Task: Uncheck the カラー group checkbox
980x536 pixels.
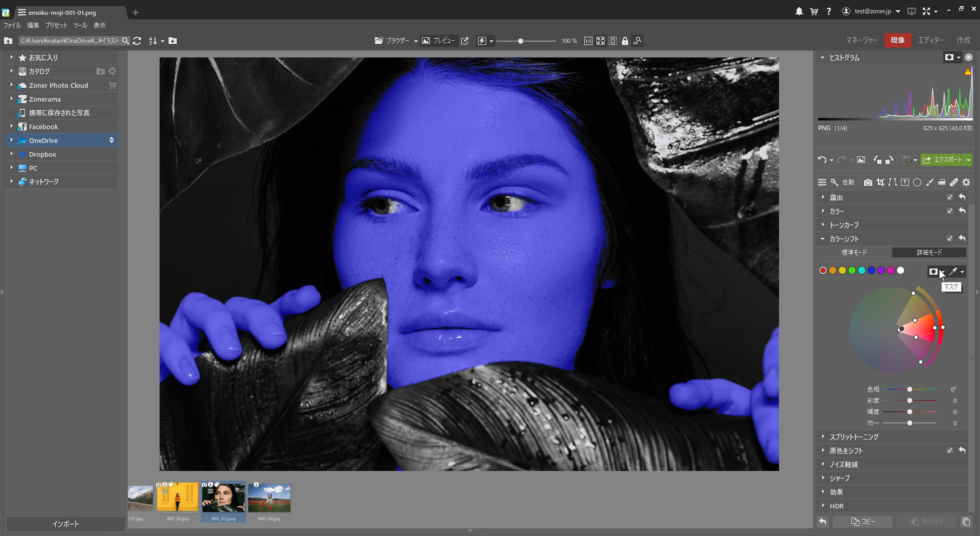Action: coord(950,211)
